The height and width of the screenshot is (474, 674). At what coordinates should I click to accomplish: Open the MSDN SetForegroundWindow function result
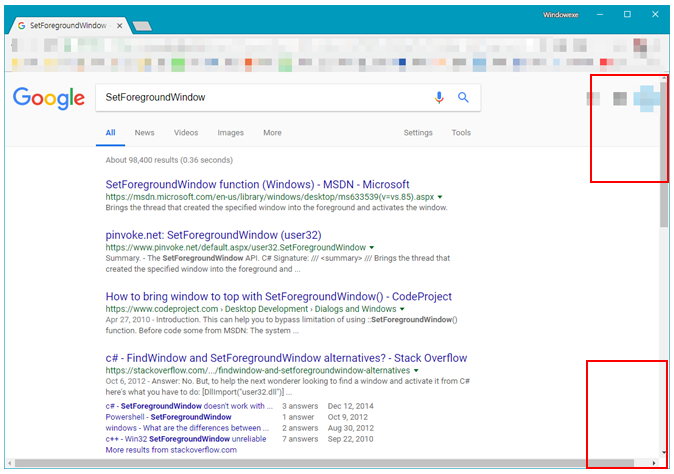coord(257,184)
